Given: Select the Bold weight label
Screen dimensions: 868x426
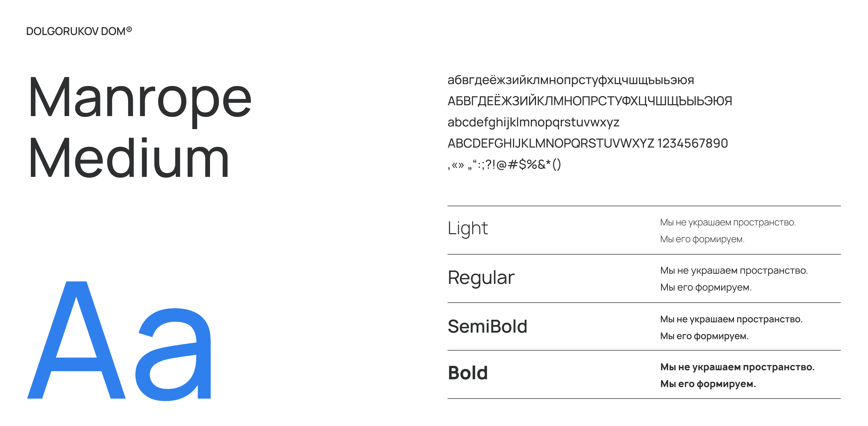Looking at the screenshot, I should click(x=468, y=373).
